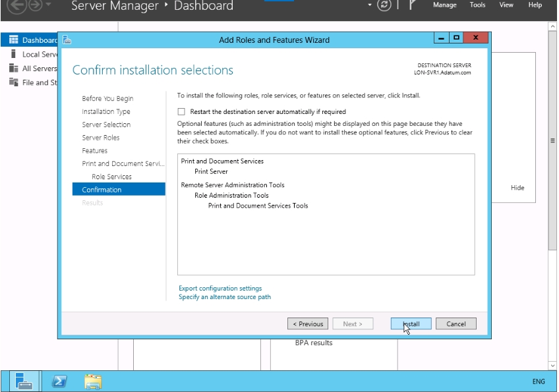This screenshot has width=559, height=392.
Task: Select Print and Document Services Tools entry
Action: click(258, 206)
